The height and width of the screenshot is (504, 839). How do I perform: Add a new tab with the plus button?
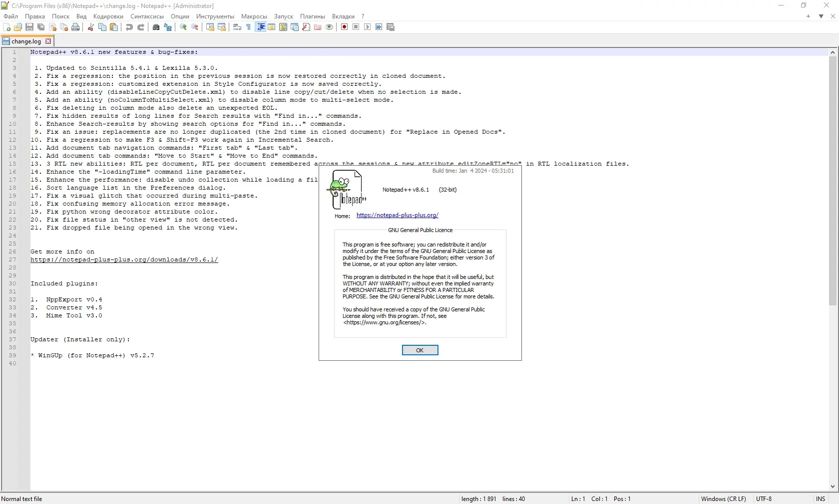coord(808,16)
